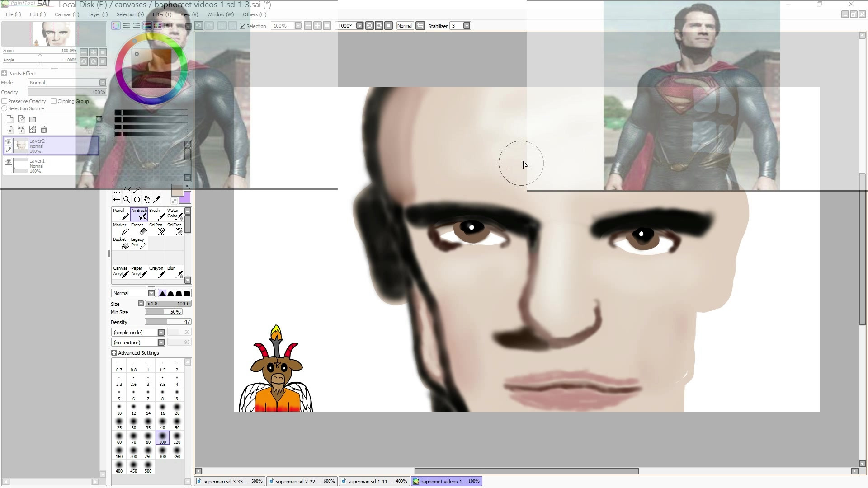Open the Layer menu
Screen dimensions: 868x488
coord(98,14)
